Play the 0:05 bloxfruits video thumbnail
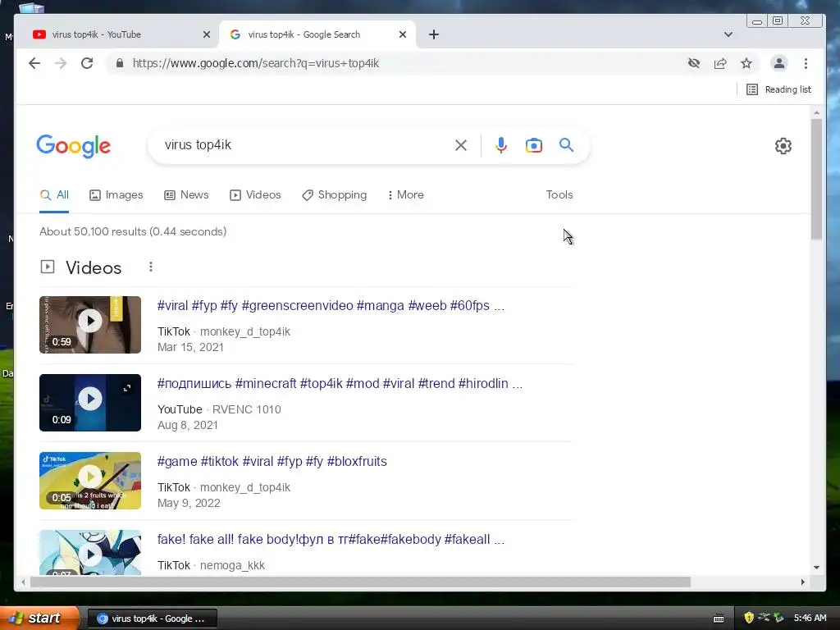The width and height of the screenshot is (840, 630). (90, 481)
